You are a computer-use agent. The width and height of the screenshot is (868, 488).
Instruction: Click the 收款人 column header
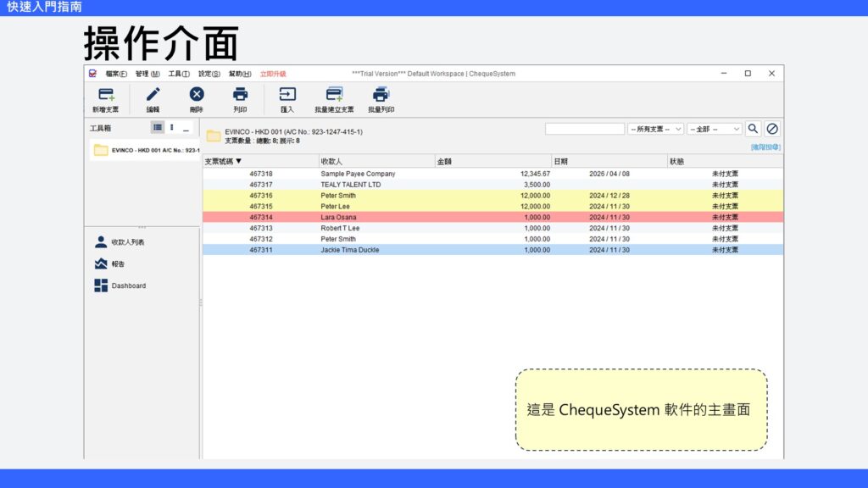click(x=376, y=161)
